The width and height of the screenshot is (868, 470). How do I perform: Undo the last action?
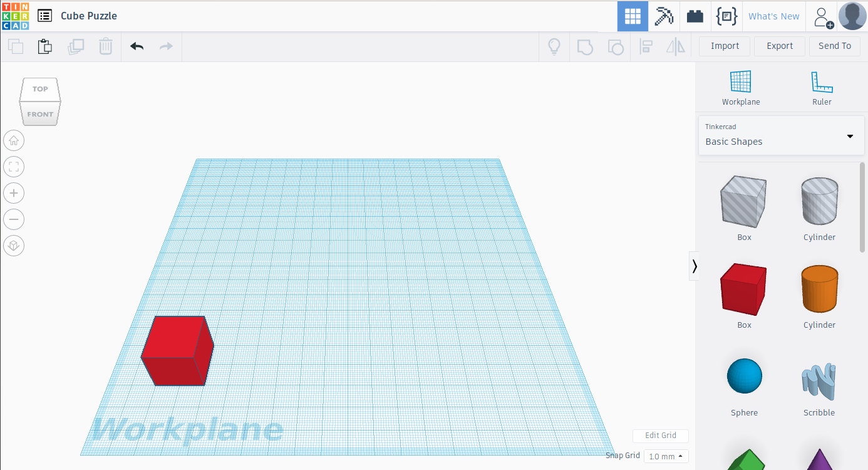[137, 46]
